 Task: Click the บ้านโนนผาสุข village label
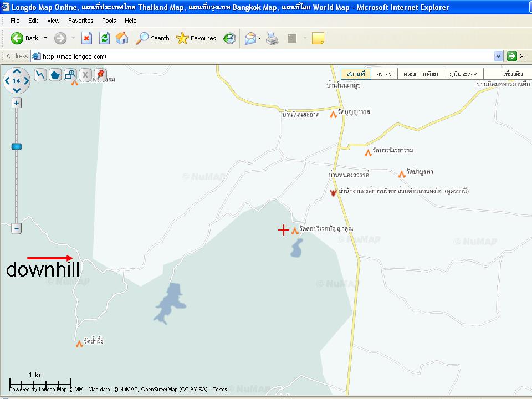click(344, 85)
